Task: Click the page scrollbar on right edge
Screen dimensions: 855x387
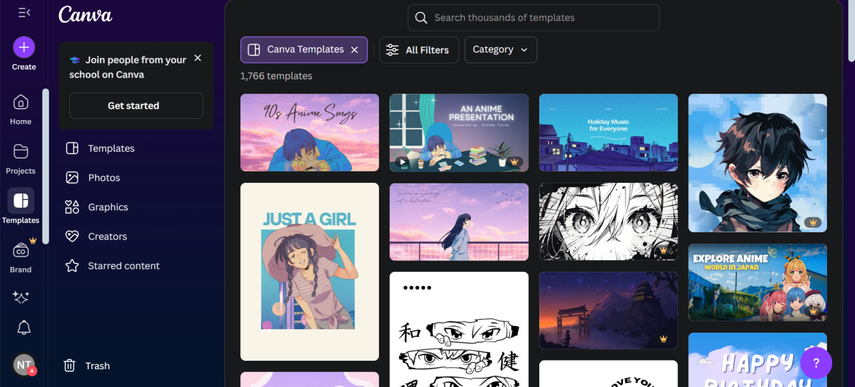Action: (x=851, y=31)
